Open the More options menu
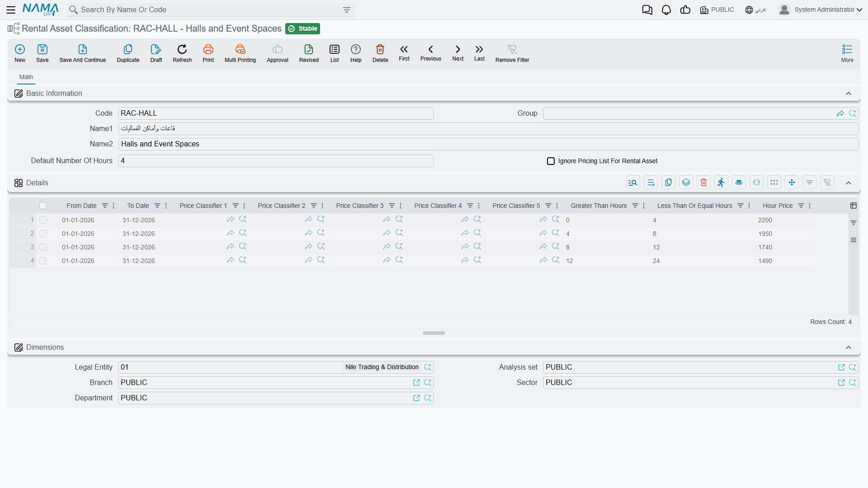868x488 pixels. [847, 53]
